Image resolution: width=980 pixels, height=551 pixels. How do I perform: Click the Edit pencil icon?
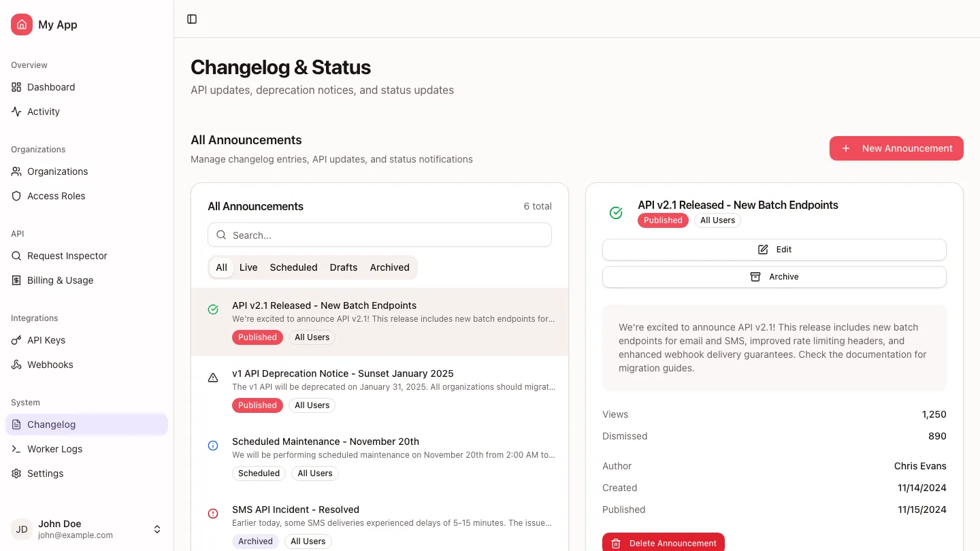tap(763, 249)
